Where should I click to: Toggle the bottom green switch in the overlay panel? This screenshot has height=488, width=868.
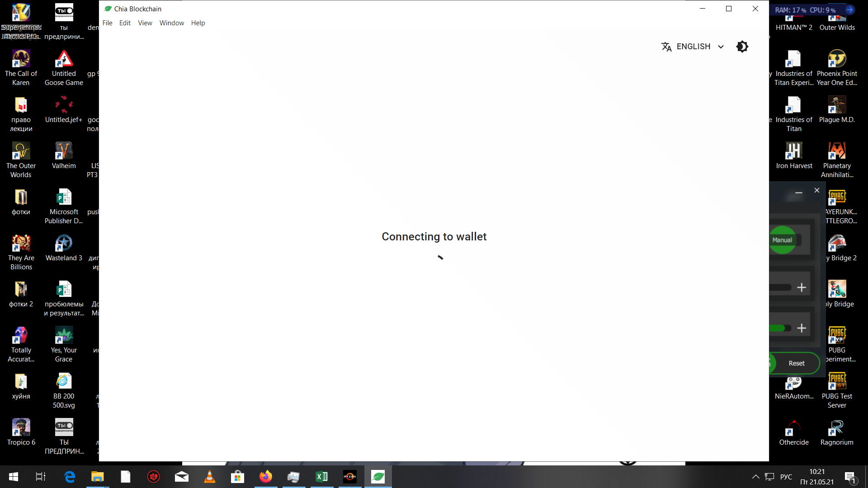[778, 328]
